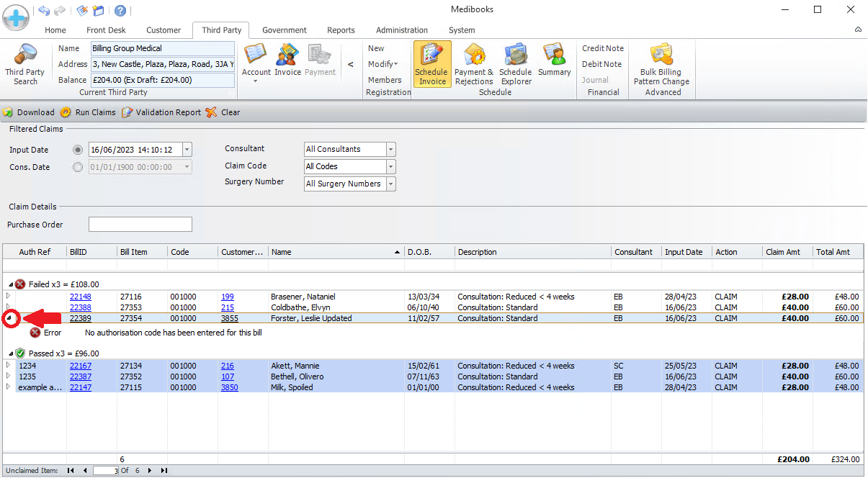Select the Cons. Date radio button

[78, 167]
